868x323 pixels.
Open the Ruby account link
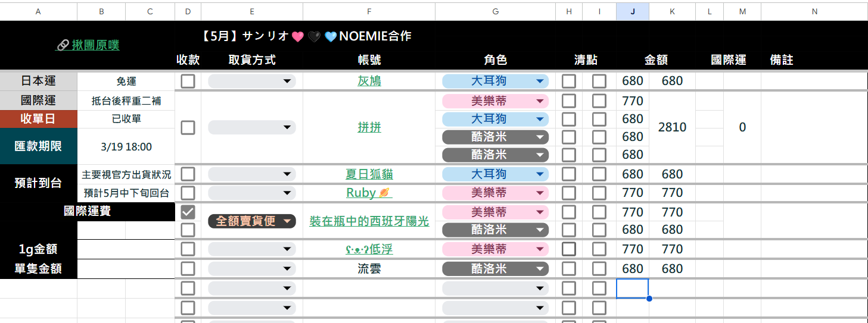[x=369, y=193]
